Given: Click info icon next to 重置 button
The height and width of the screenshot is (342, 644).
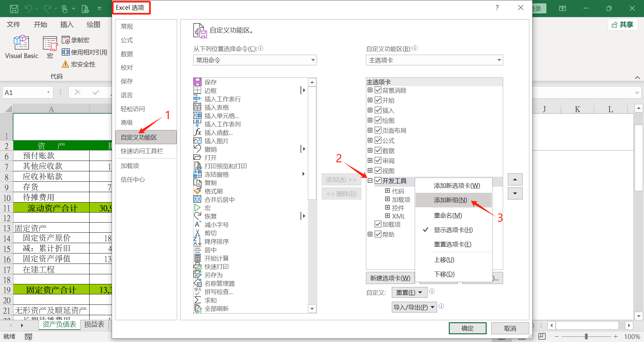Looking at the screenshot, I should 432,291.
